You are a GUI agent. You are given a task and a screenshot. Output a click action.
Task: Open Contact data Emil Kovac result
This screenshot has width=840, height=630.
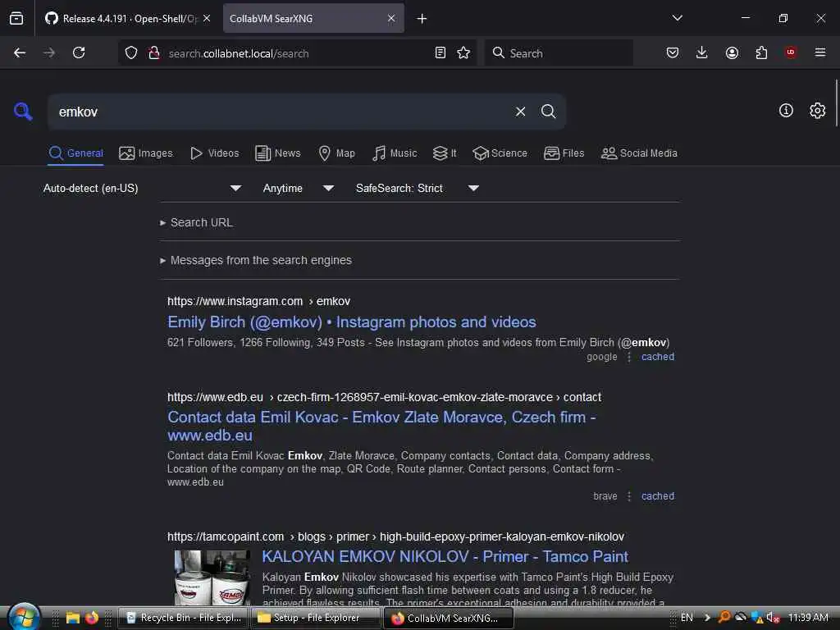(381, 426)
